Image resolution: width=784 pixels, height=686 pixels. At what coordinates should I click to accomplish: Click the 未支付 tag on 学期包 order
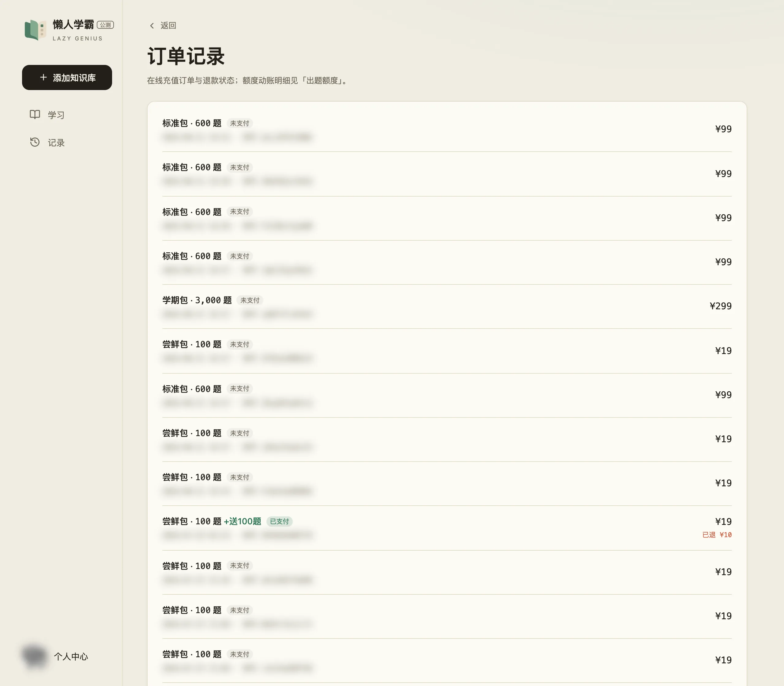click(250, 300)
